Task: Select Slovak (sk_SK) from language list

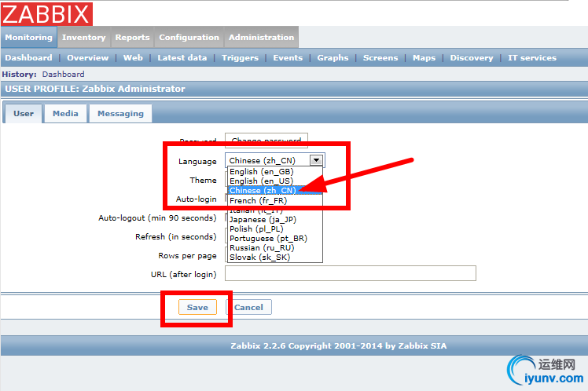Action: coord(275,257)
